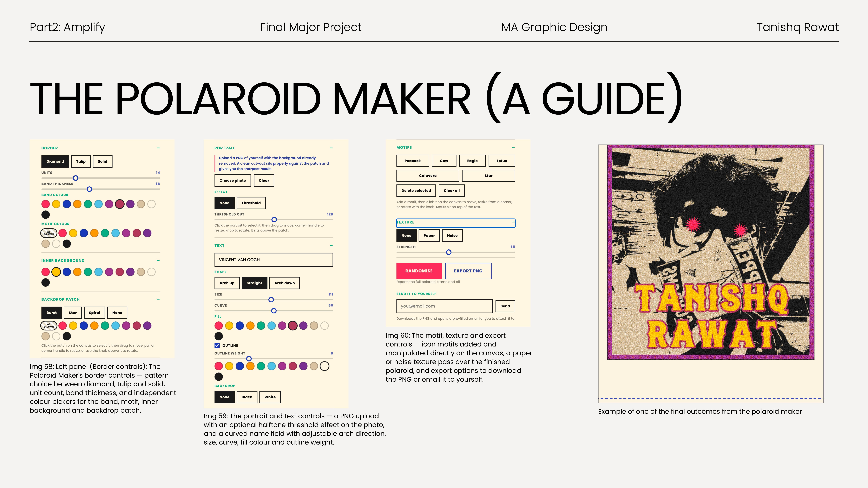The width and height of the screenshot is (868, 488).
Task: Set Texture to None
Action: (406, 235)
